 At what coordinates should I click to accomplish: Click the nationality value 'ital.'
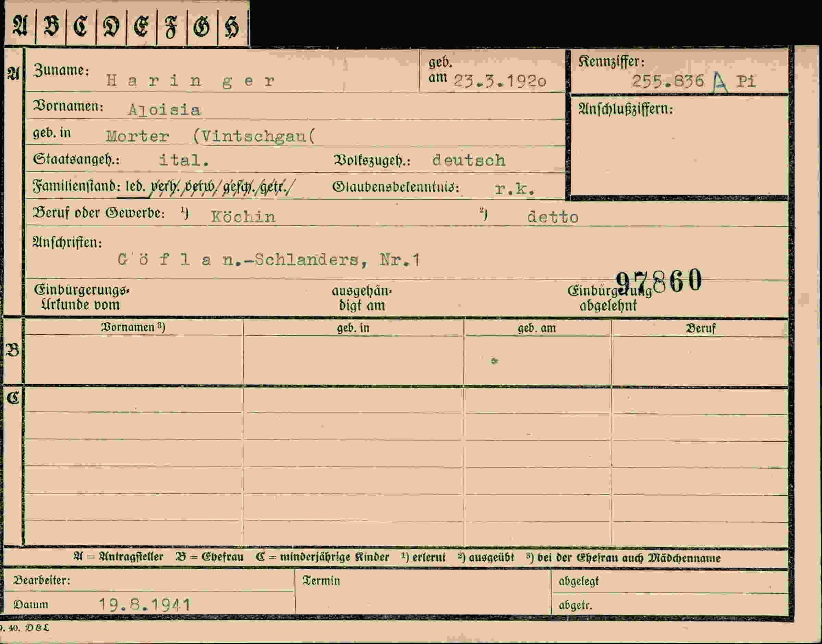(184, 160)
